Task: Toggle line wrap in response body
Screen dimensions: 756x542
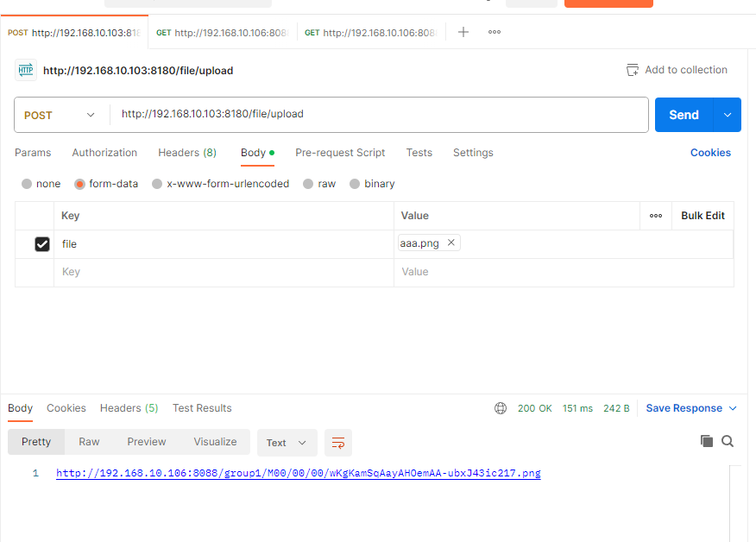Action: [x=338, y=443]
